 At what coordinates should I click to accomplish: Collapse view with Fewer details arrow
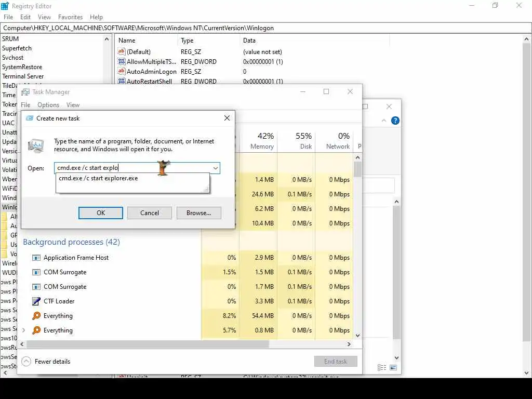tap(26, 362)
